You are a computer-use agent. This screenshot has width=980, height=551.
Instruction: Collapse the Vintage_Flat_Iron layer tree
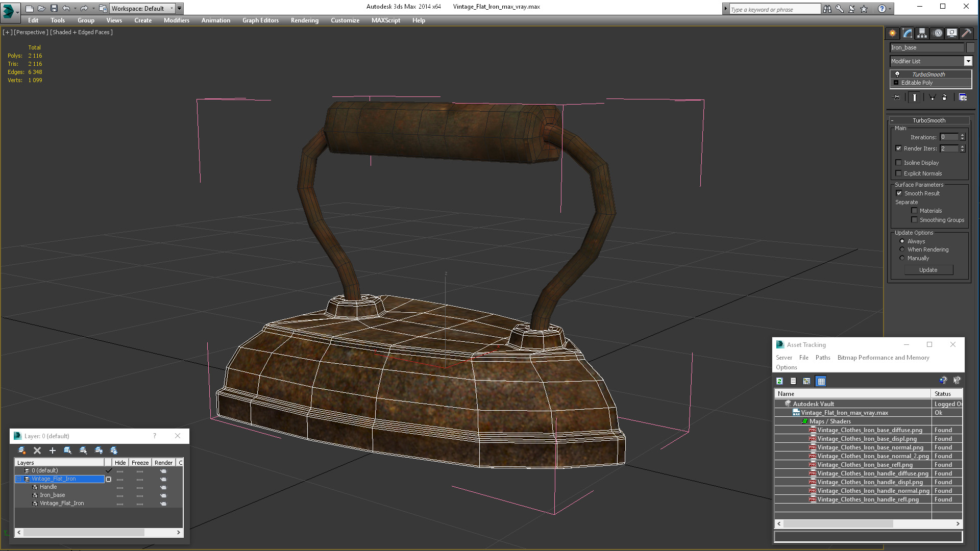click(x=19, y=479)
